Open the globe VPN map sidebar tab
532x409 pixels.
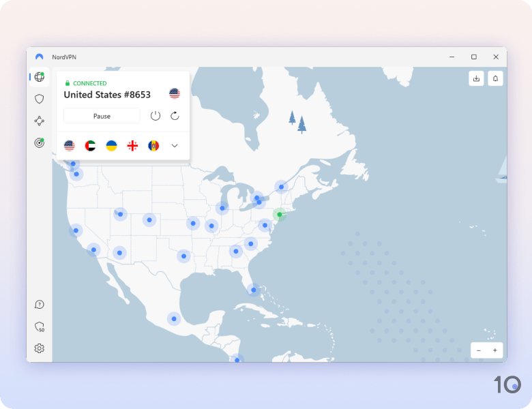(40, 77)
